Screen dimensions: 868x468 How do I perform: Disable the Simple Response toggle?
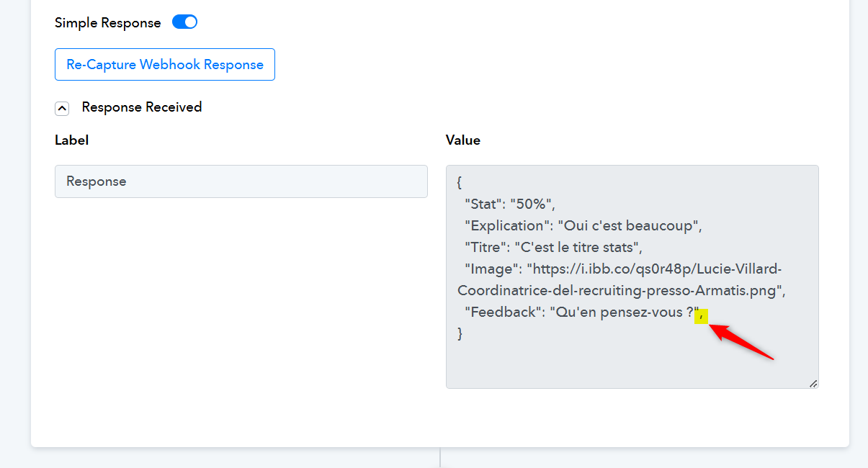click(184, 22)
